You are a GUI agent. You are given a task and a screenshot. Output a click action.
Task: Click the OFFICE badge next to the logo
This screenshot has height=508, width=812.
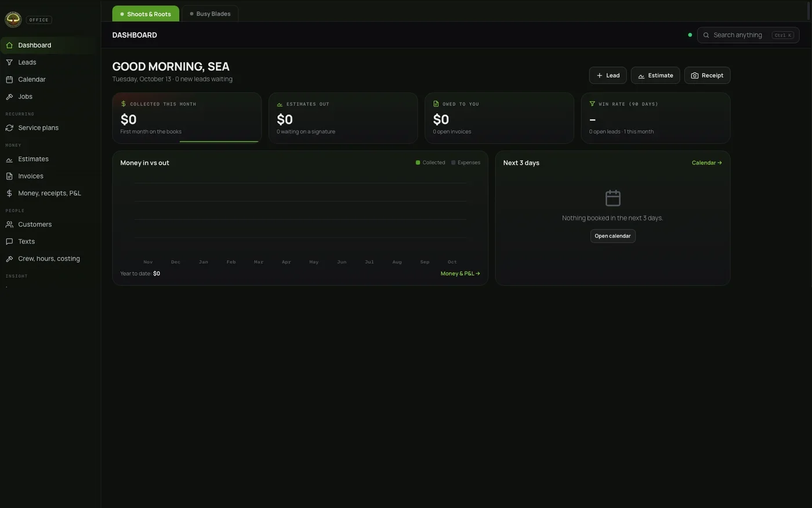coord(39,20)
